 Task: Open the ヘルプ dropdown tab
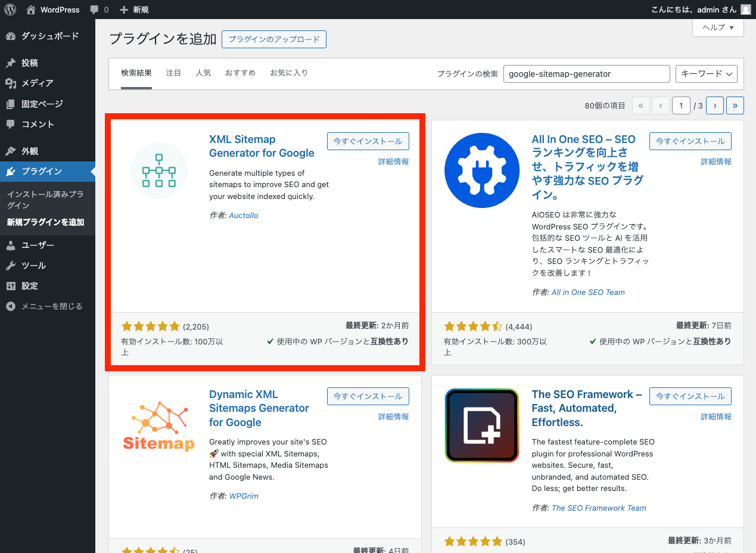click(x=718, y=27)
